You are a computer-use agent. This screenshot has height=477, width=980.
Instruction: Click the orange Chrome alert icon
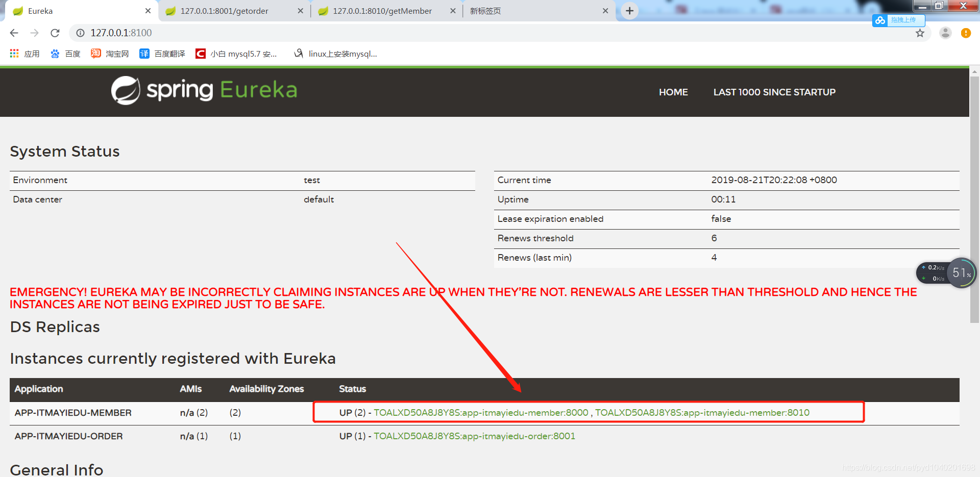click(x=966, y=33)
